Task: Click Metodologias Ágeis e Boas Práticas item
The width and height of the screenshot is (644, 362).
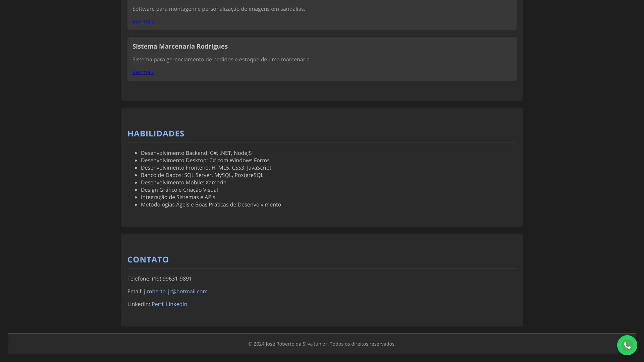Action: click(211, 204)
